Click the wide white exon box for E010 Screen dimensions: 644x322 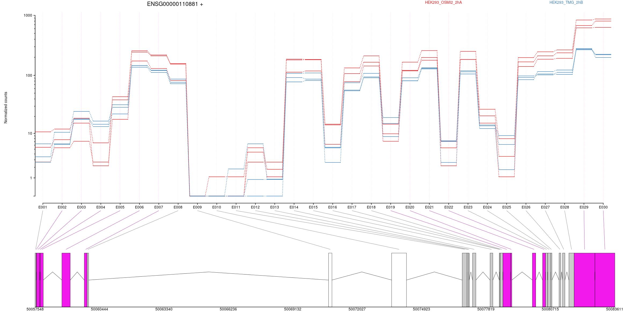point(399,280)
